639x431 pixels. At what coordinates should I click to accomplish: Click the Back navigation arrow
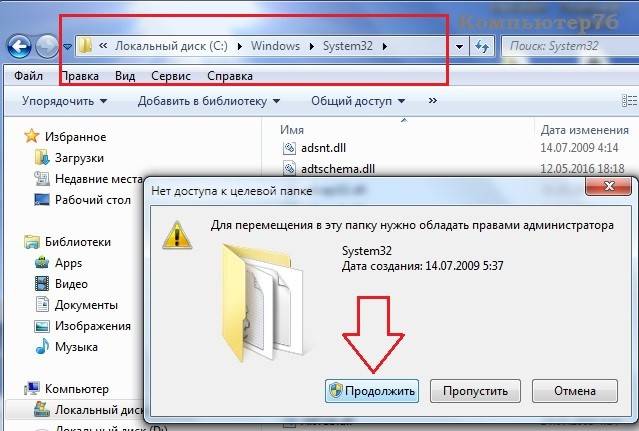(x=19, y=46)
